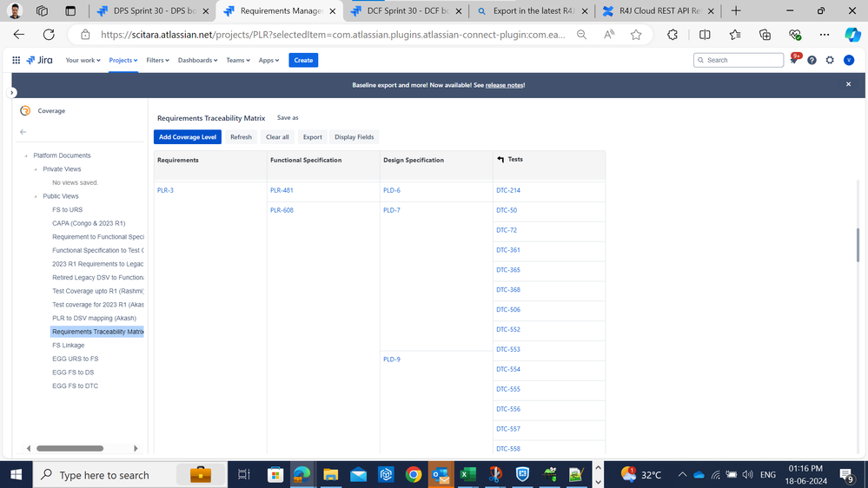Open requirement PLR-3 link
Viewport: 868px width, 488px height.
(165, 190)
